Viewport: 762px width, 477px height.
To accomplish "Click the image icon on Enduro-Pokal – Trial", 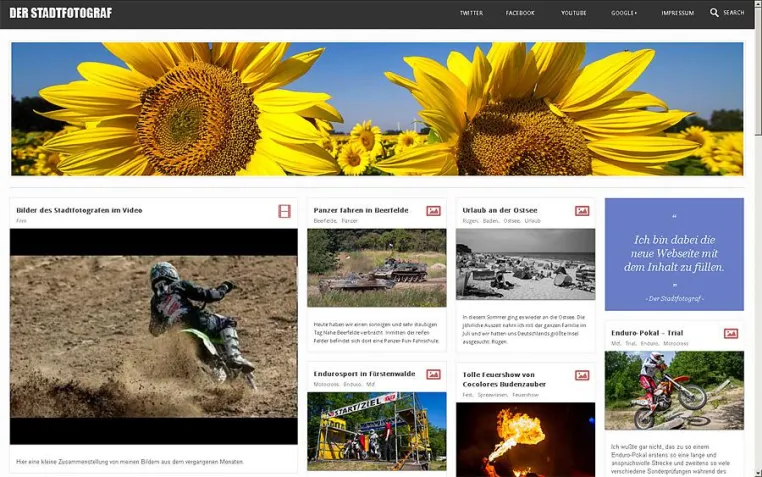I will coord(731,333).
